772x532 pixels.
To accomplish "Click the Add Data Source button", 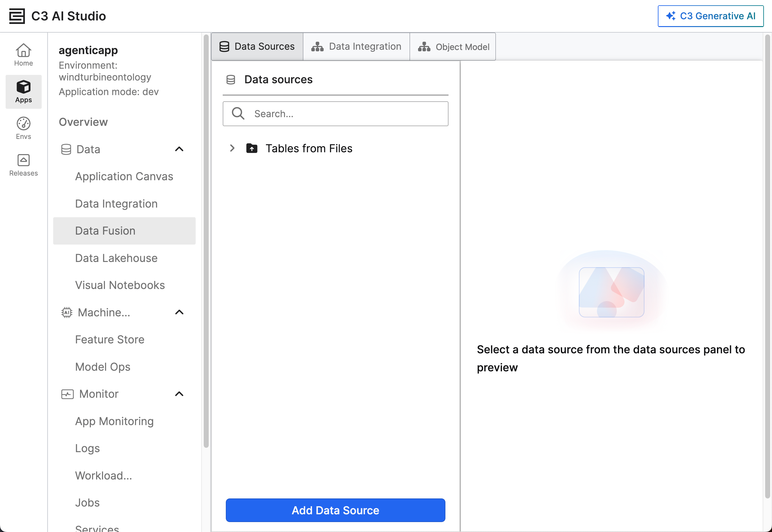I will [335, 510].
